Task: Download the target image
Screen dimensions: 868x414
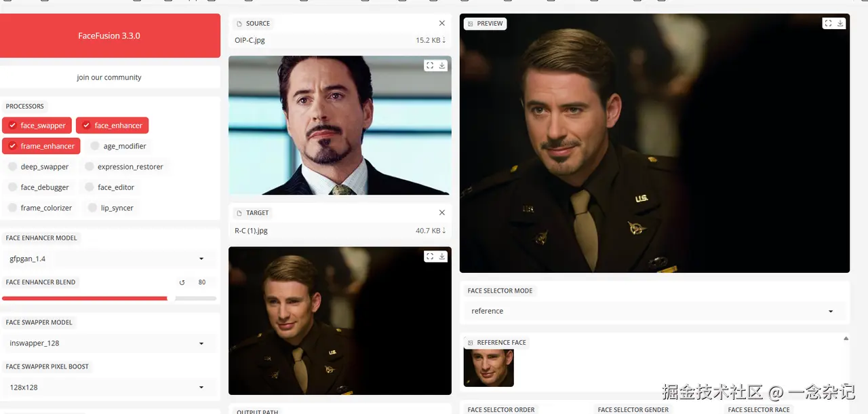Action: point(442,256)
